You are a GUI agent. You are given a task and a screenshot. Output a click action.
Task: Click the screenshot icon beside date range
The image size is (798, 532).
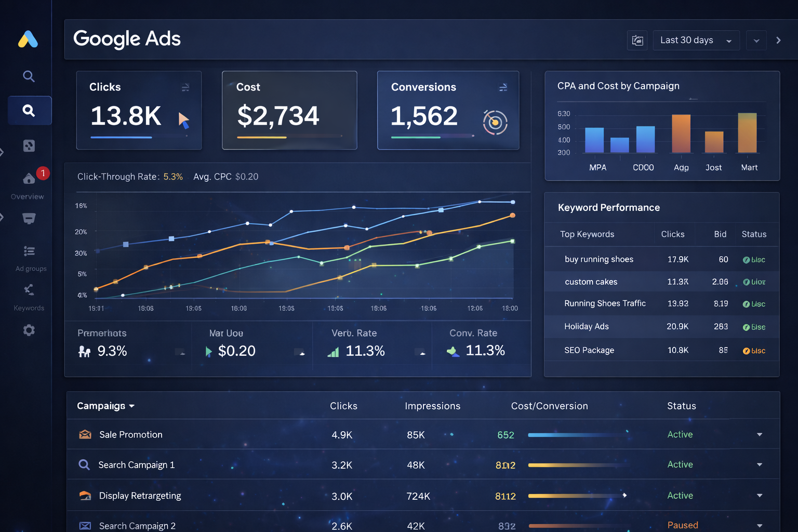pos(637,41)
